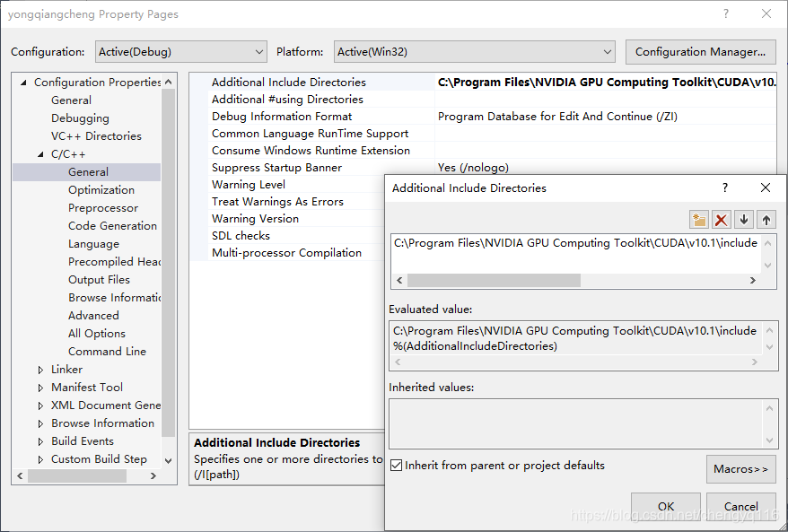Select Advanced under C/C++
Screen dimensions: 788x532
93,316
